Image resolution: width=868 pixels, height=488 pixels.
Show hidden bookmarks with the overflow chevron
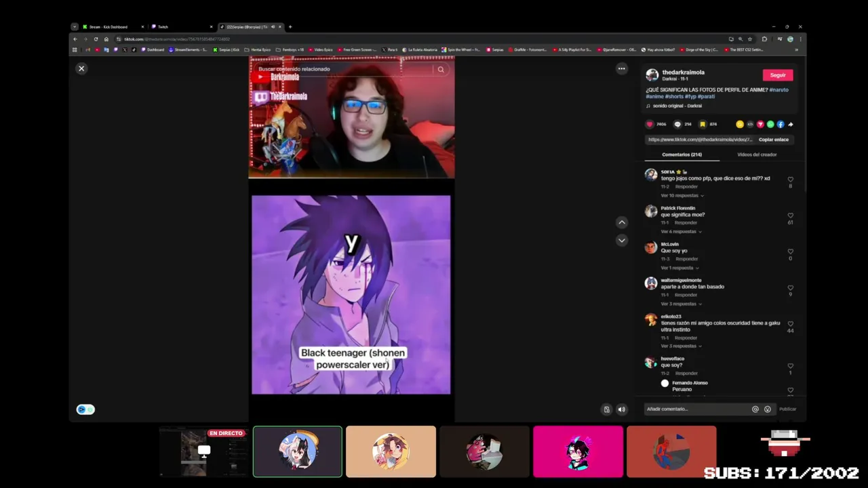[x=796, y=49]
